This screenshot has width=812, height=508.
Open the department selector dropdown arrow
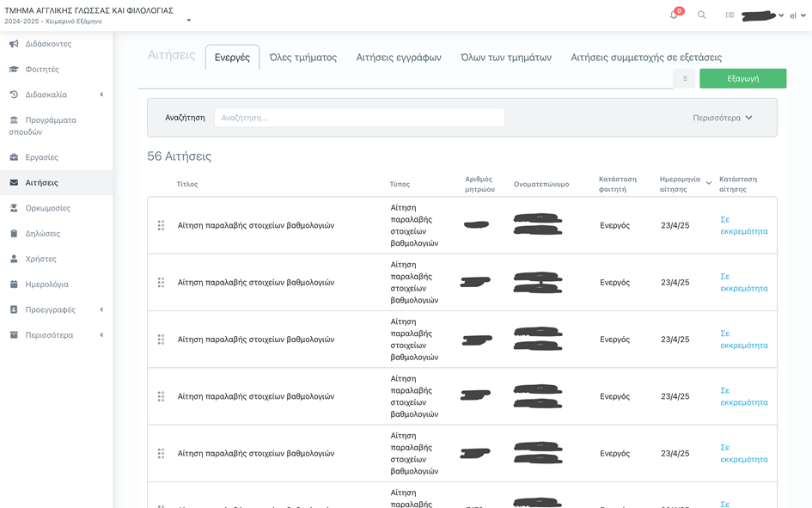coord(188,20)
